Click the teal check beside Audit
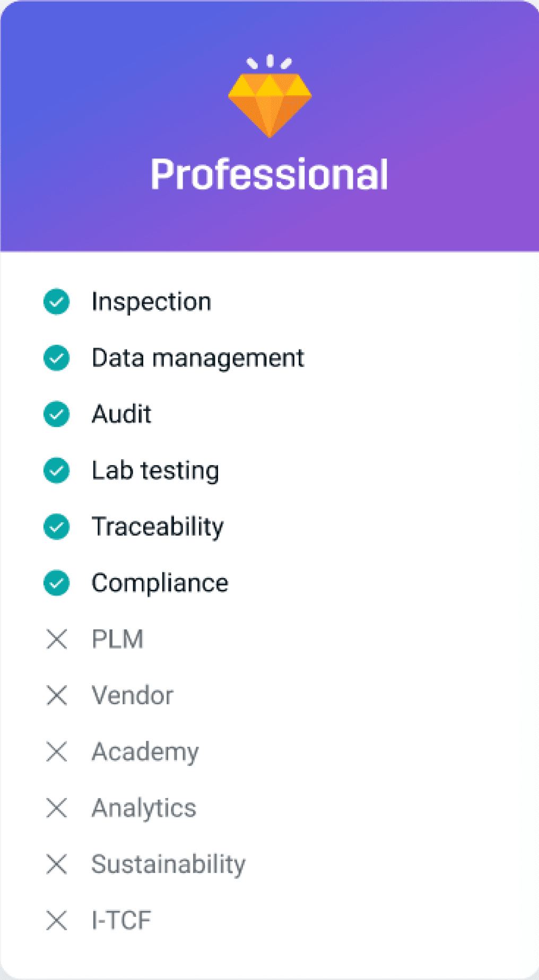The height and width of the screenshot is (980, 539). coord(56,414)
